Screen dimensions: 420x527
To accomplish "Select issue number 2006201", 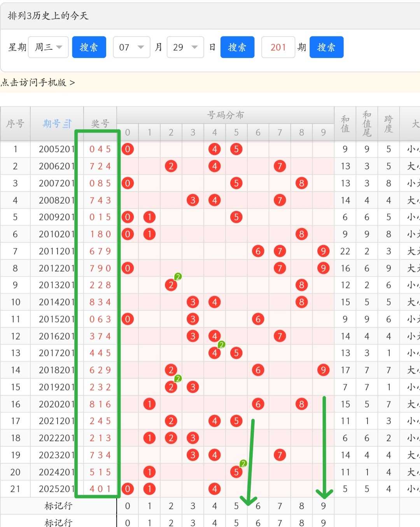I will [x=56, y=166].
